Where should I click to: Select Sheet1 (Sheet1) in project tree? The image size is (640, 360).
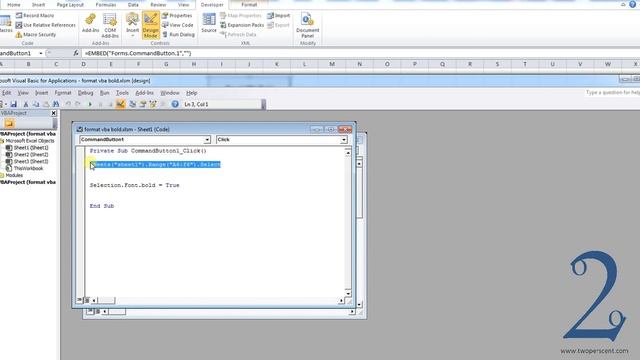(x=27, y=148)
